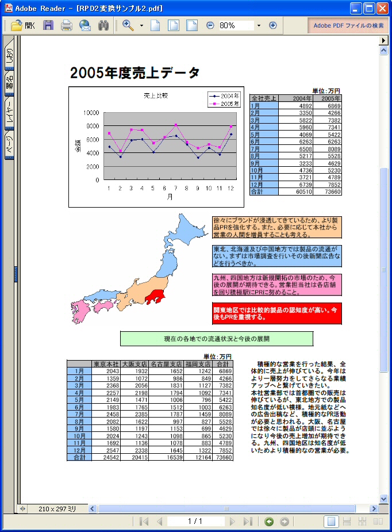Click the 1 / 1 page number field
392x532 pixels.
[x=195, y=522]
